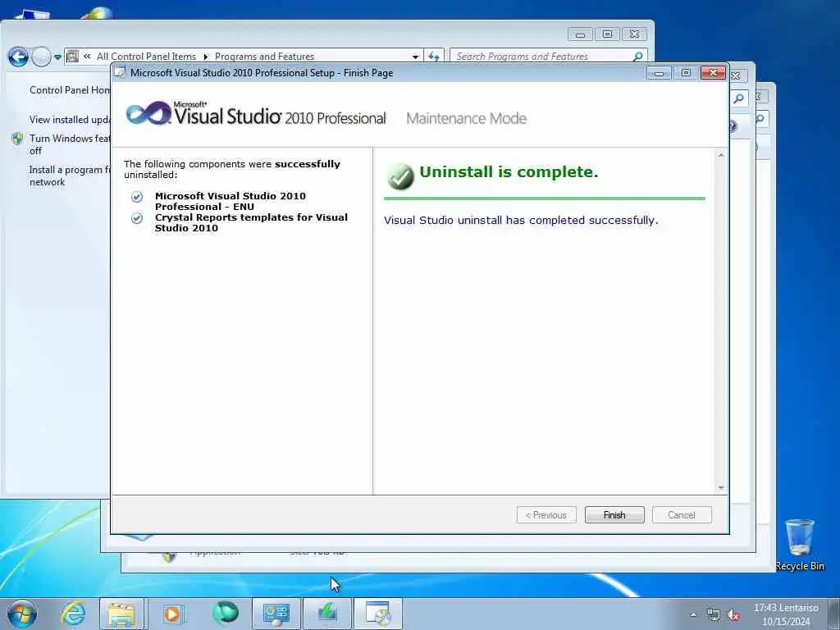Click the search magnifier icon in Control Panel
This screenshot has height=630, width=840.
[637, 57]
